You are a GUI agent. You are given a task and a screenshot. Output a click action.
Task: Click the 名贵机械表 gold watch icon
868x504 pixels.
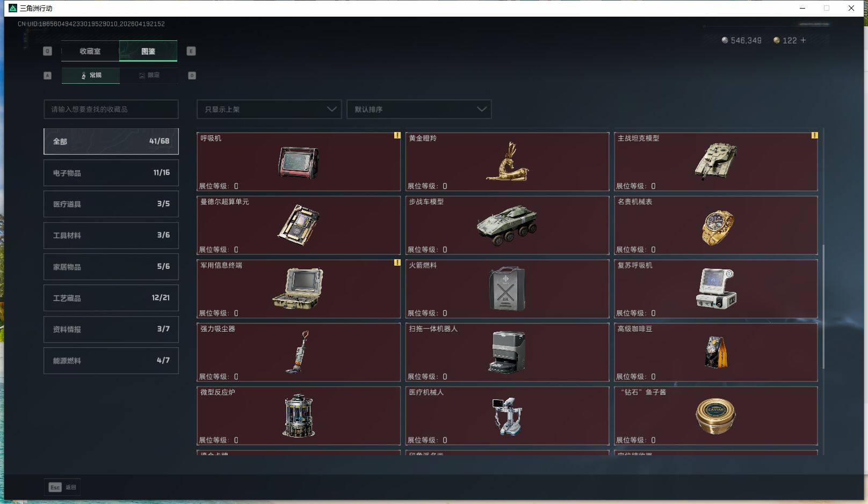coord(717,227)
